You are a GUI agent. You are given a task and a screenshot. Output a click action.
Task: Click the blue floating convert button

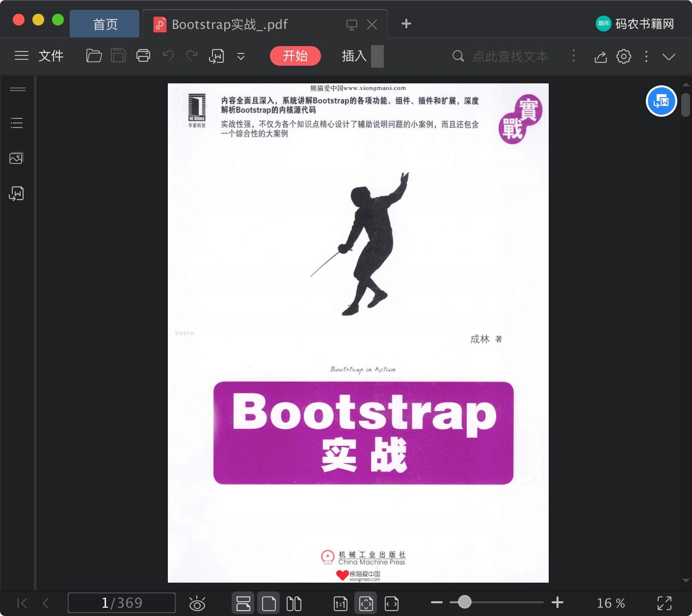pyautogui.click(x=661, y=101)
